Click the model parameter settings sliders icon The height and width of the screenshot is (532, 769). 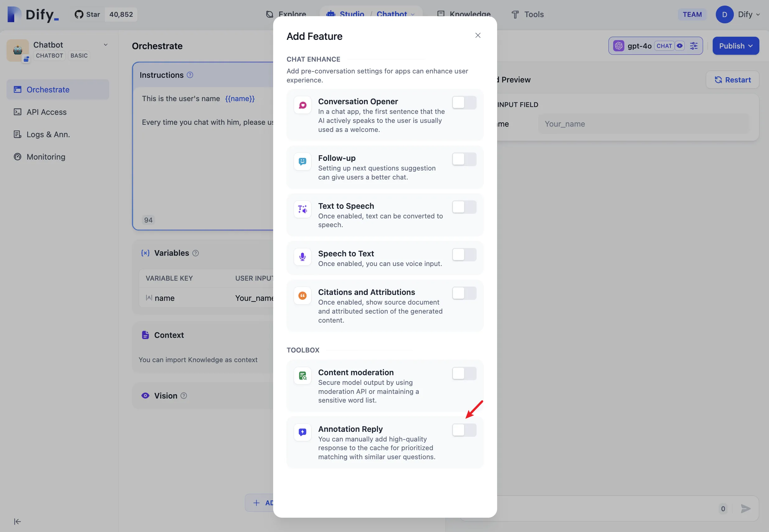(694, 46)
